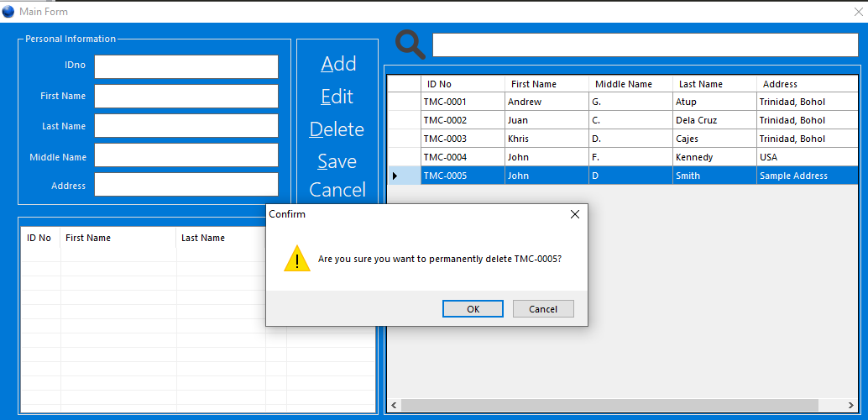Click the Edit button
Screen dimensions: 868x420
coord(337,97)
